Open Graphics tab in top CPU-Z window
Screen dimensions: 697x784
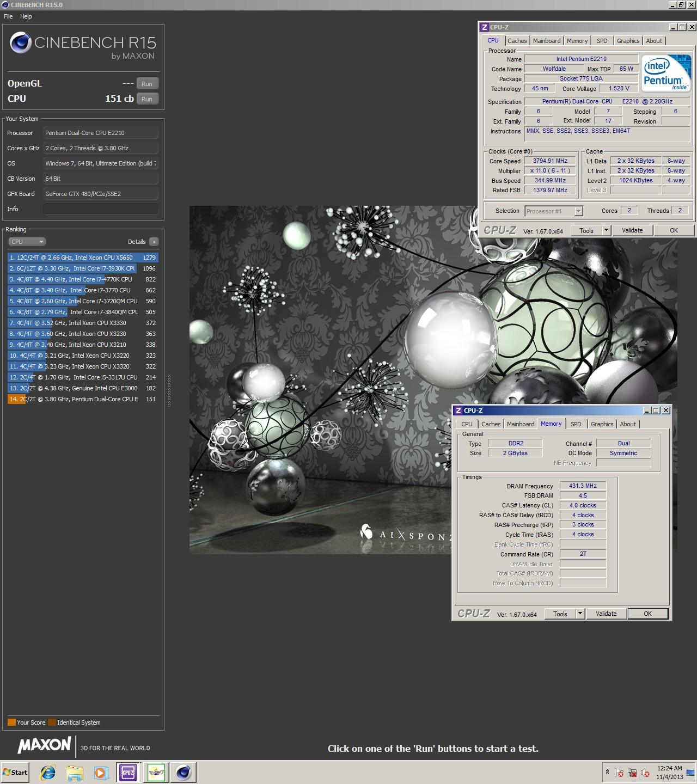click(628, 41)
